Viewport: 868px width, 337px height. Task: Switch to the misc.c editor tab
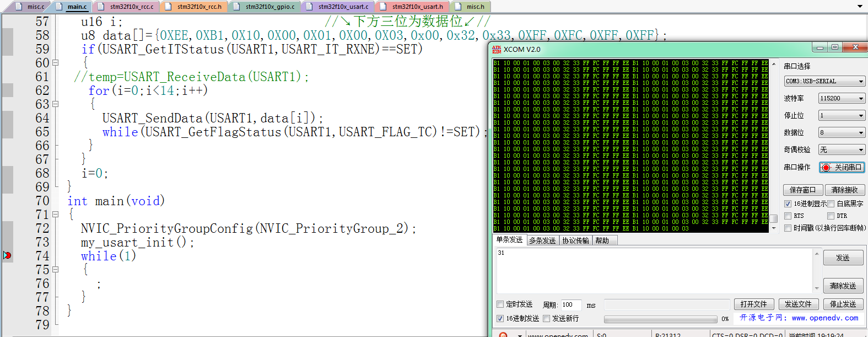pyautogui.click(x=32, y=7)
